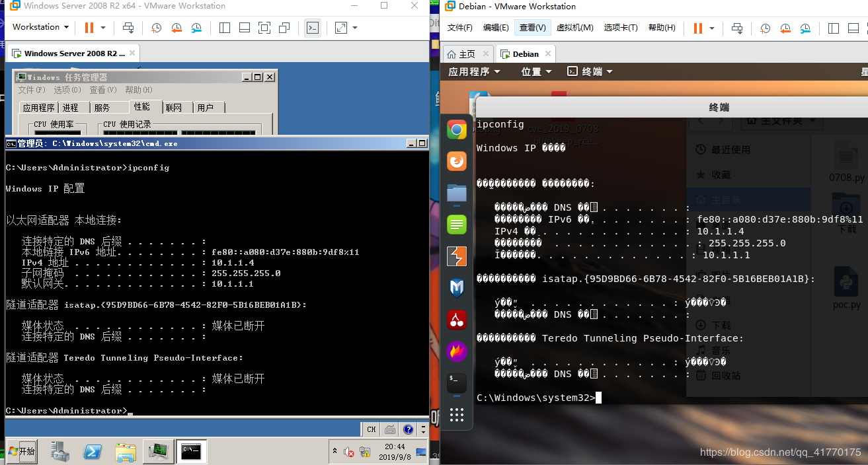
Task: Switch to Unity mode in Windows Server window
Action: click(x=284, y=28)
